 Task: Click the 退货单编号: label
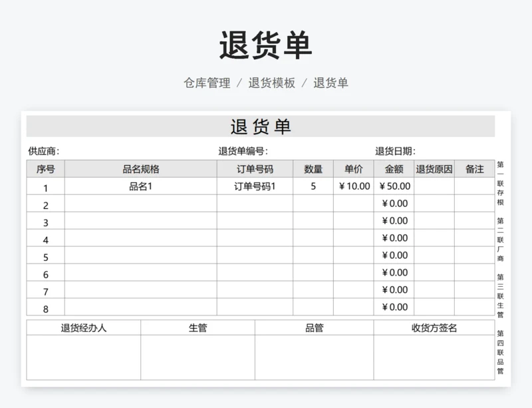point(243,151)
